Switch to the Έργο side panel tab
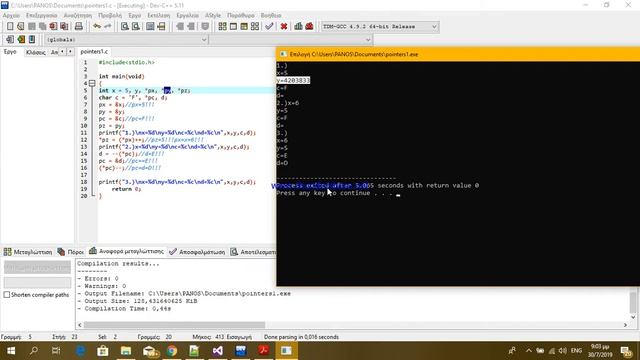The width and height of the screenshot is (640, 360). (10, 52)
